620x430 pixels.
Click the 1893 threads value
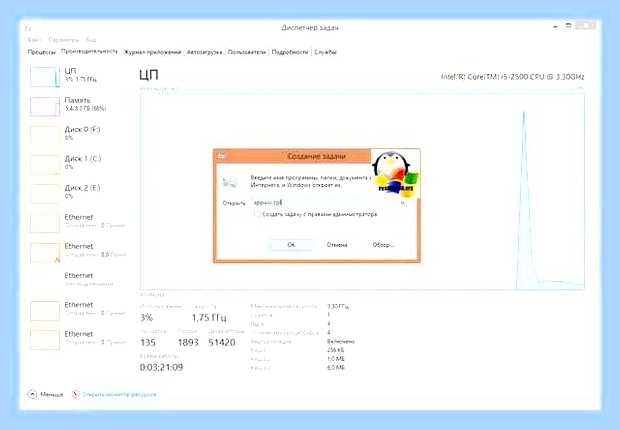[x=188, y=342]
